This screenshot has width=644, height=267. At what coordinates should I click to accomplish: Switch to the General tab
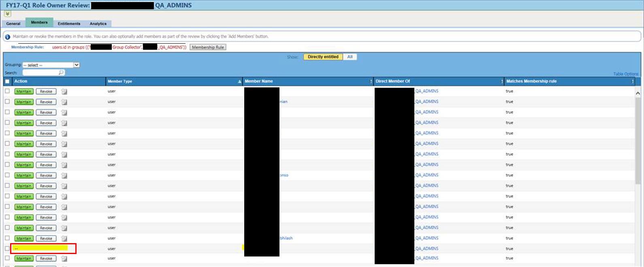(x=13, y=24)
